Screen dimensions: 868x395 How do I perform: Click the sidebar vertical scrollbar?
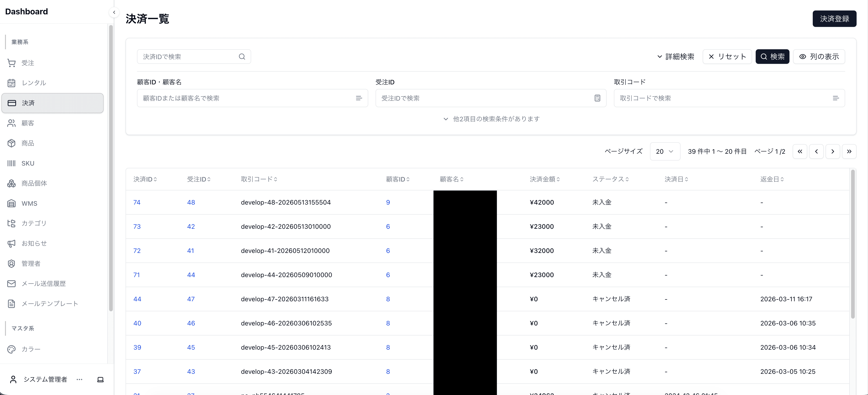[111, 168]
